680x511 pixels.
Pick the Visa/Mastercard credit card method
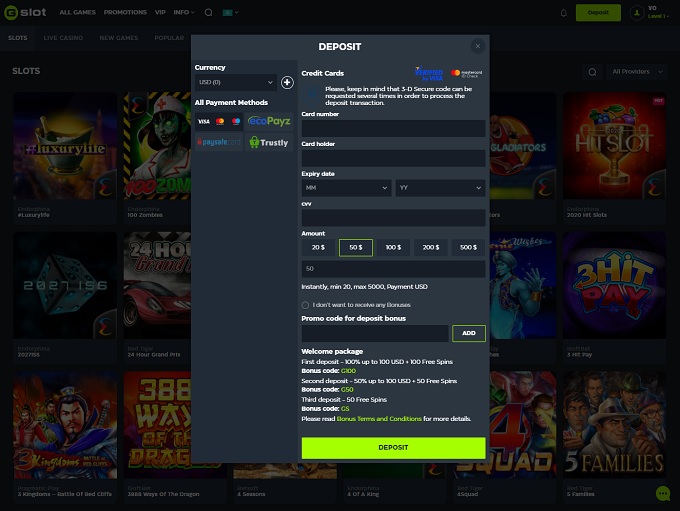[x=218, y=121]
